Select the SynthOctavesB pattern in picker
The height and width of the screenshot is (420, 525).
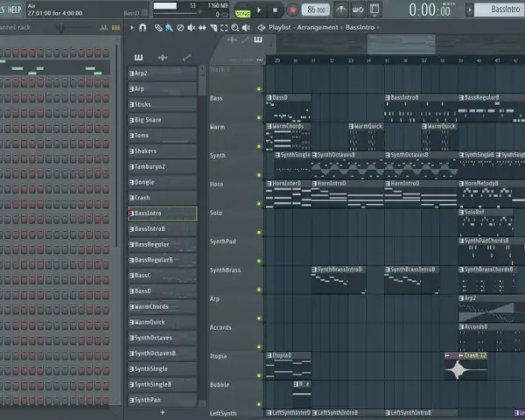[x=163, y=353]
